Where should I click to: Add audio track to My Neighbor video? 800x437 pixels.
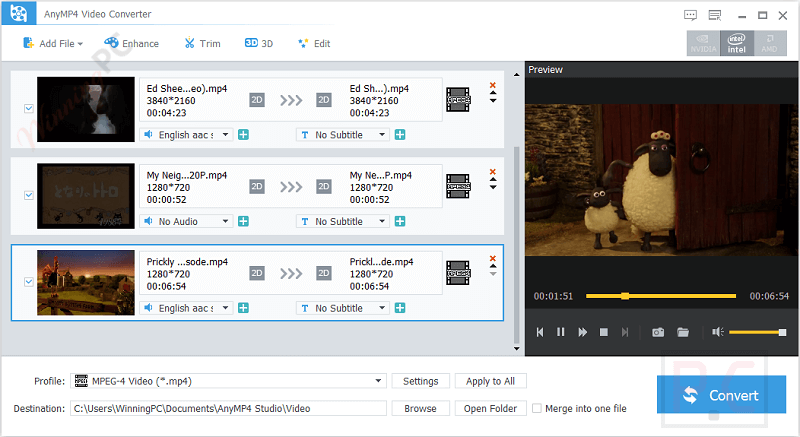(x=243, y=221)
